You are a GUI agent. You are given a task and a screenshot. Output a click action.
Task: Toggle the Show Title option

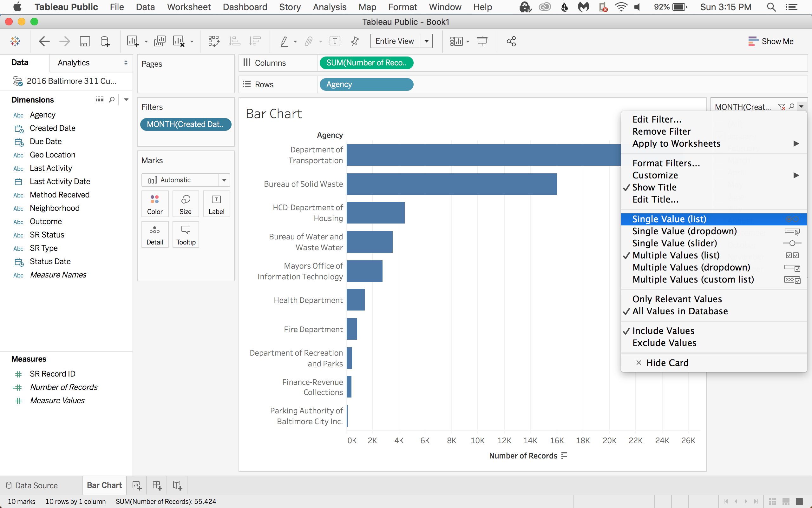tap(714, 187)
